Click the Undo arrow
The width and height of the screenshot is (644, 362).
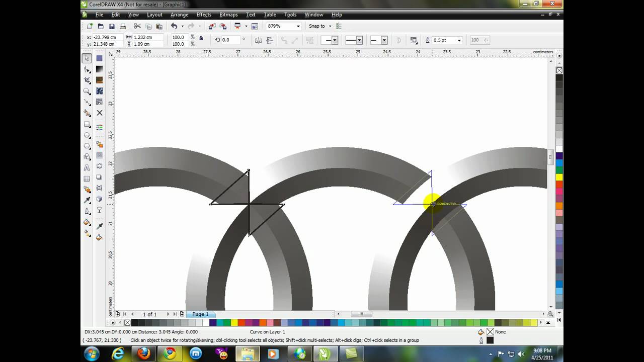(x=174, y=26)
